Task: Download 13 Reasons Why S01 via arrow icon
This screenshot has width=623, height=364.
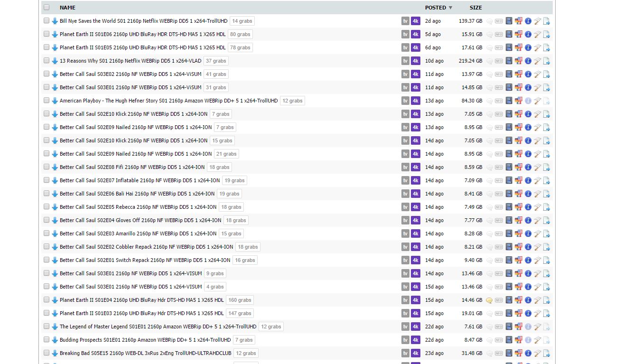Action: click(x=55, y=61)
